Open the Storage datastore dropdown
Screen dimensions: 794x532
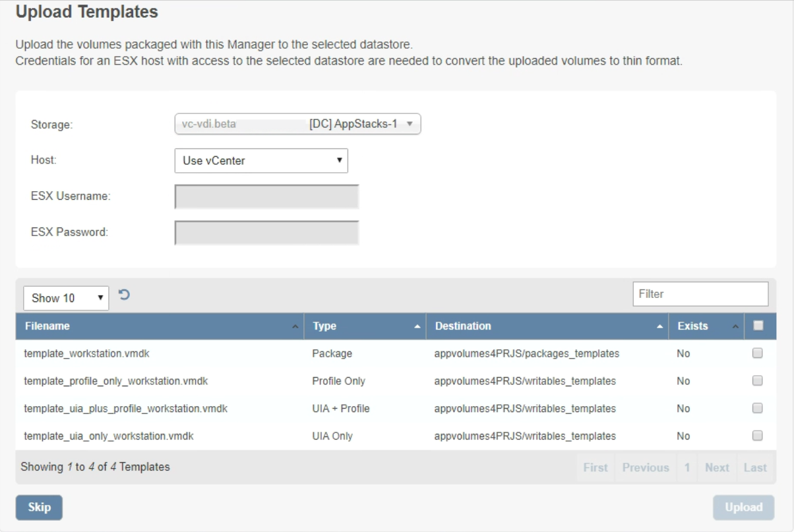click(x=297, y=124)
